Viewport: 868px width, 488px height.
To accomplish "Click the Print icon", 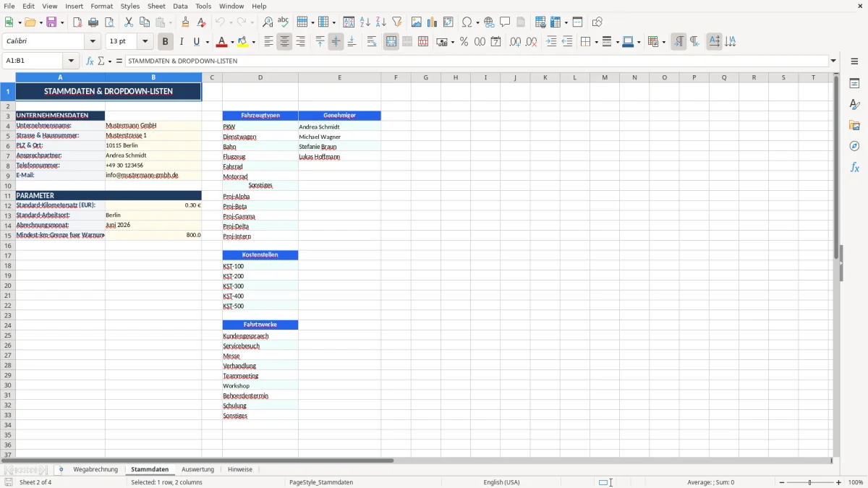I will pos(93,22).
